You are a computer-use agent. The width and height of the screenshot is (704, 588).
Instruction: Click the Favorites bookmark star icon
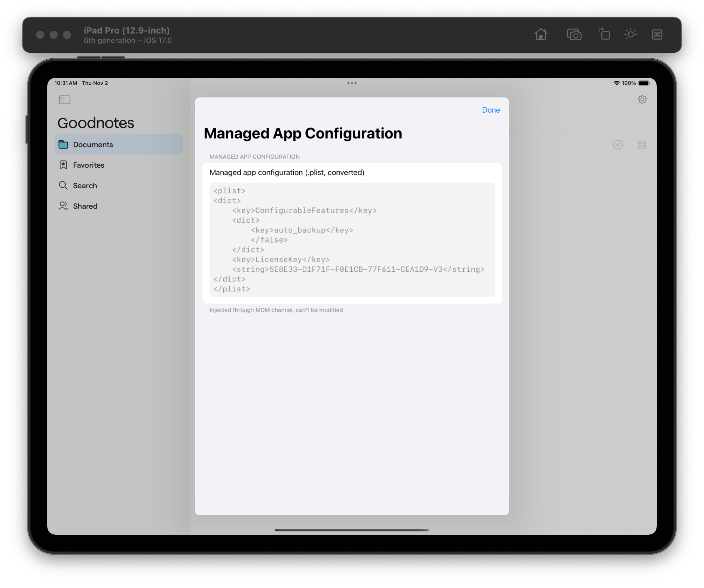[x=63, y=165]
